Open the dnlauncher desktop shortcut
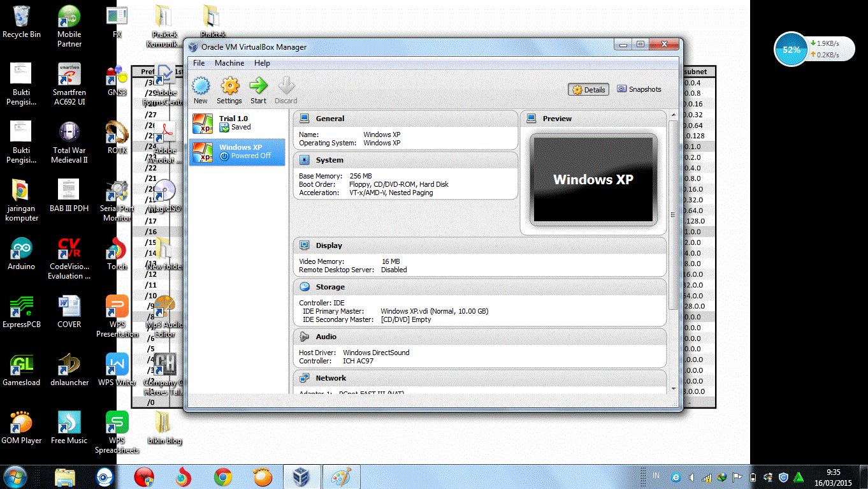Screen dimensions: 868x489 click(x=69, y=370)
